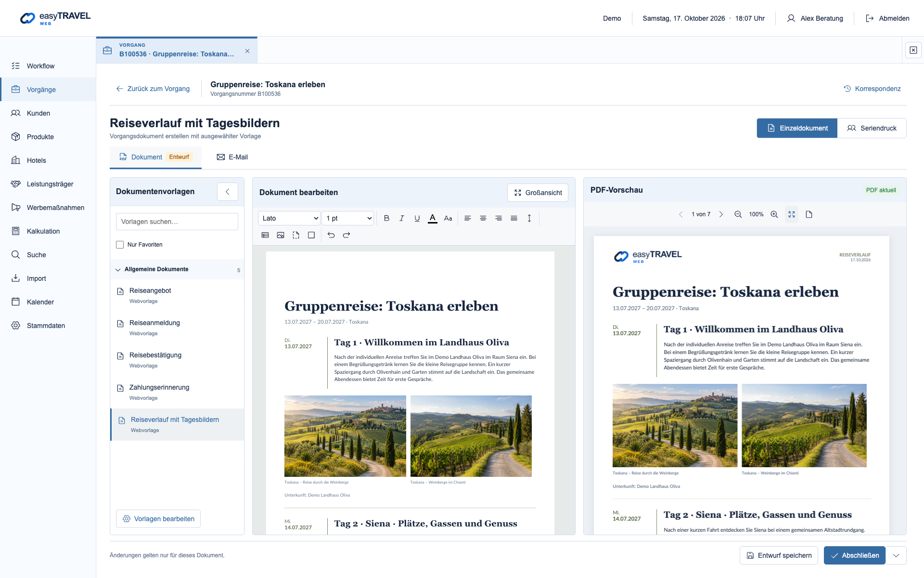Select Zahlungserinnerung template

pyautogui.click(x=177, y=393)
